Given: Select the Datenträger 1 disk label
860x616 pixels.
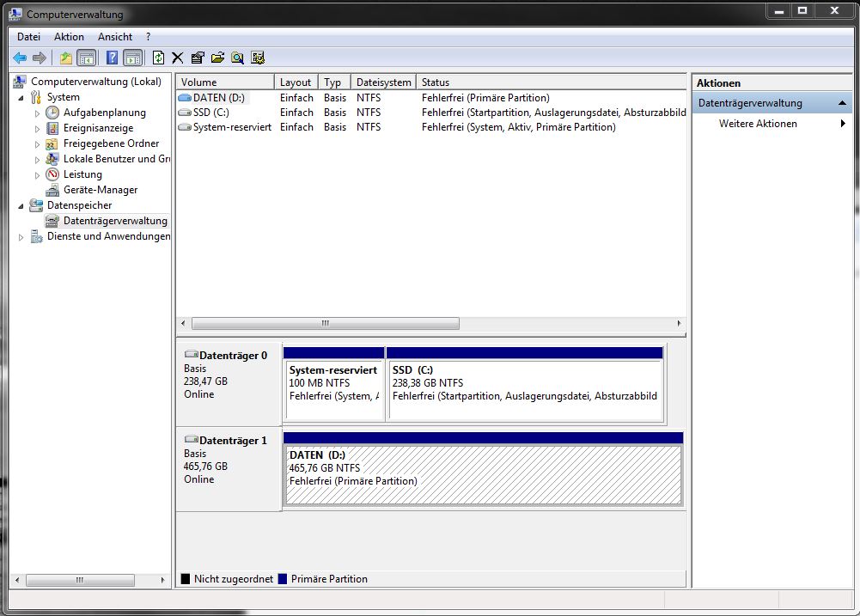Looking at the screenshot, I should [229, 470].
